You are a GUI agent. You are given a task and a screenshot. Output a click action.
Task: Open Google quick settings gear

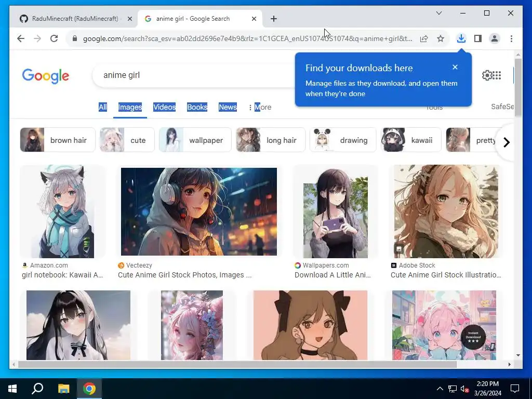[x=487, y=75]
